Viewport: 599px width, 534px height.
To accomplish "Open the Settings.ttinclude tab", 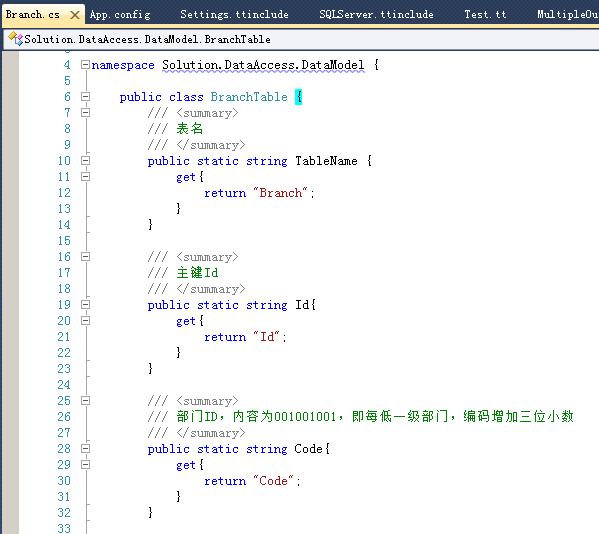I will pyautogui.click(x=234, y=15).
